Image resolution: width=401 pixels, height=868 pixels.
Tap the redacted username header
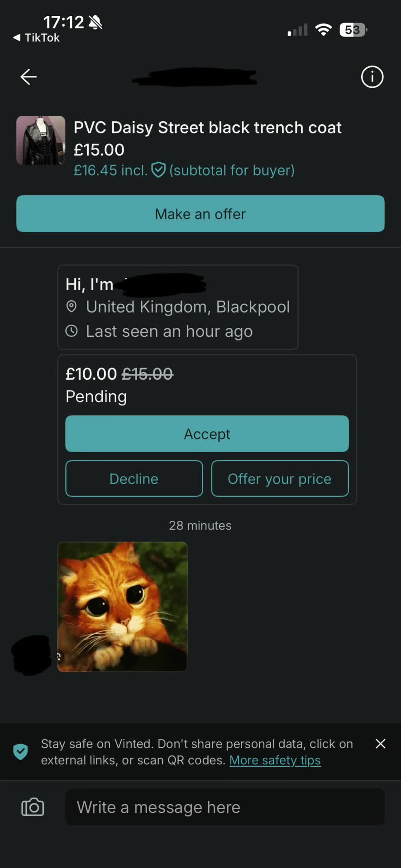[x=195, y=77]
